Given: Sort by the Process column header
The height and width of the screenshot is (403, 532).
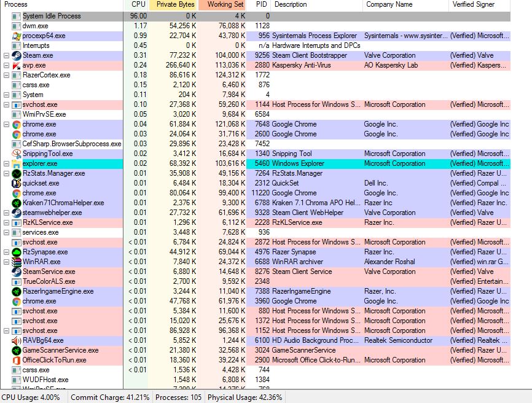Looking at the screenshot, I should [61, 5].
